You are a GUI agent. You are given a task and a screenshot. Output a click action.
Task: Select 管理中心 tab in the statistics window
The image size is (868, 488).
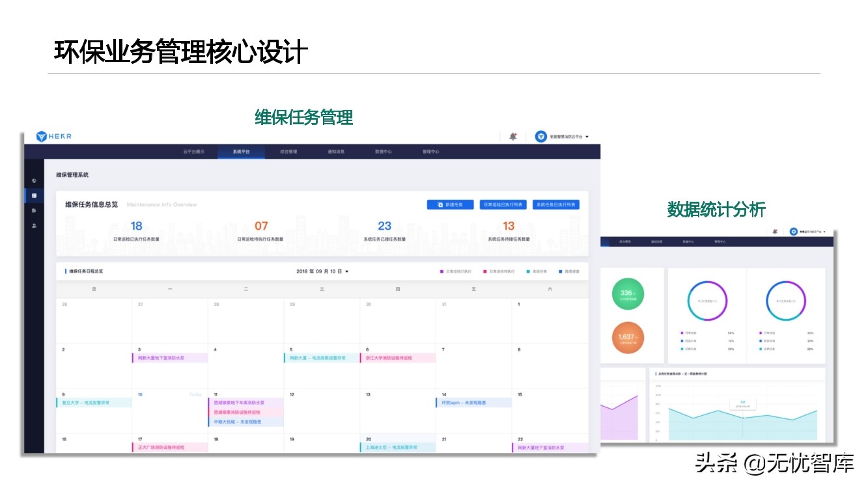[x=720, y=241]
